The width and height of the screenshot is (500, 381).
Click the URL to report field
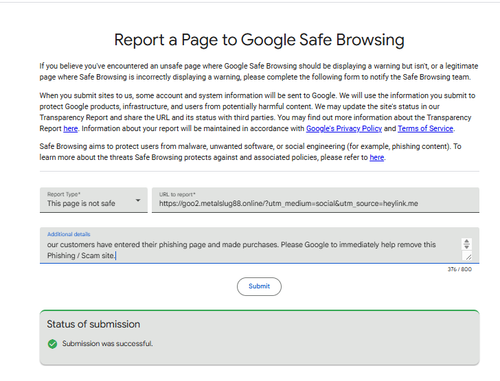click(315, 200)
